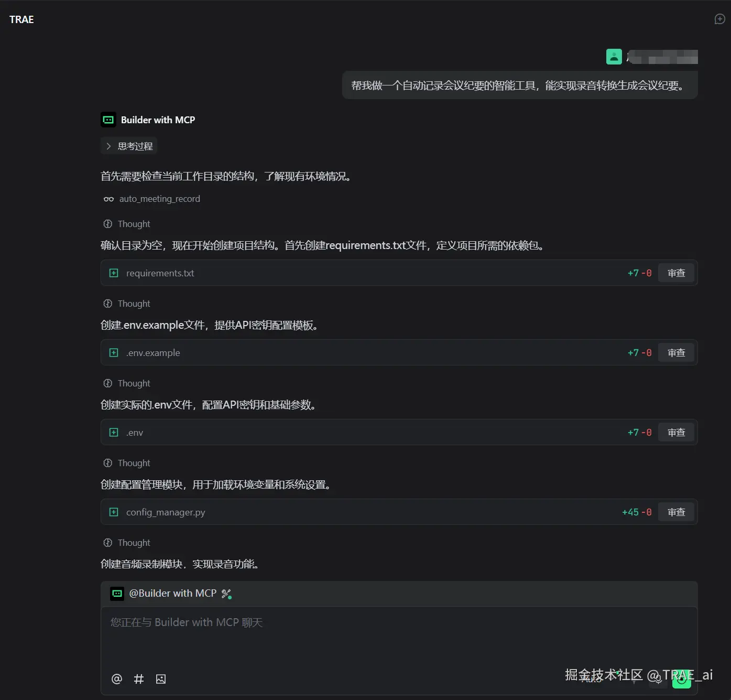Click file-added icon for config_manager.py
This screenshot has width=731, height=700.
click(x=114, y=512)
